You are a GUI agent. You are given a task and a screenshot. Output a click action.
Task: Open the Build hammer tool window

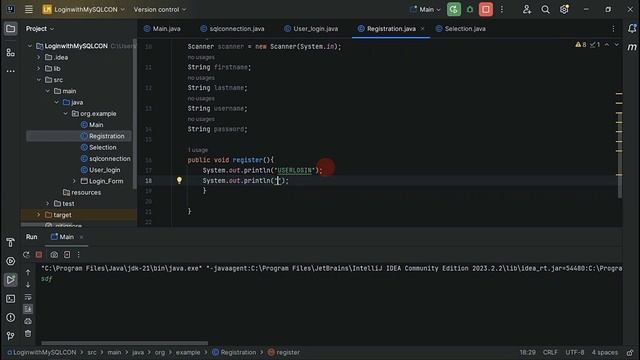coord(11,242)
